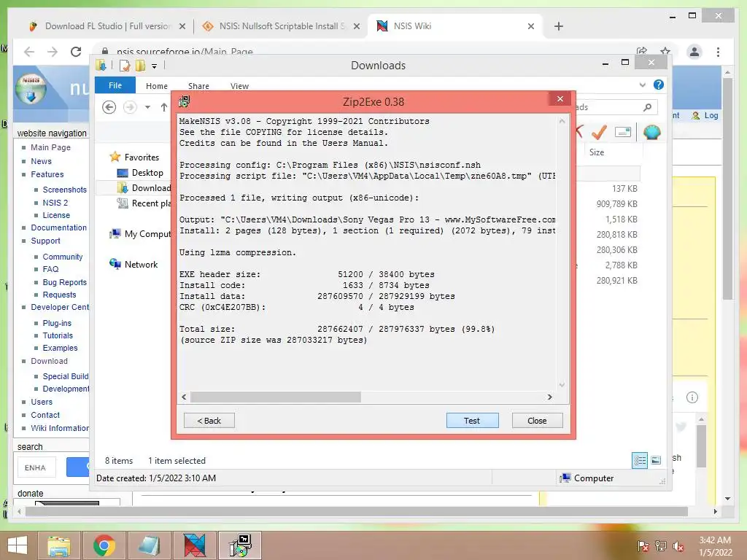Click the 909,789 KB file size entry
This screenshot has width=747, height=560.
tap(616, 204)
